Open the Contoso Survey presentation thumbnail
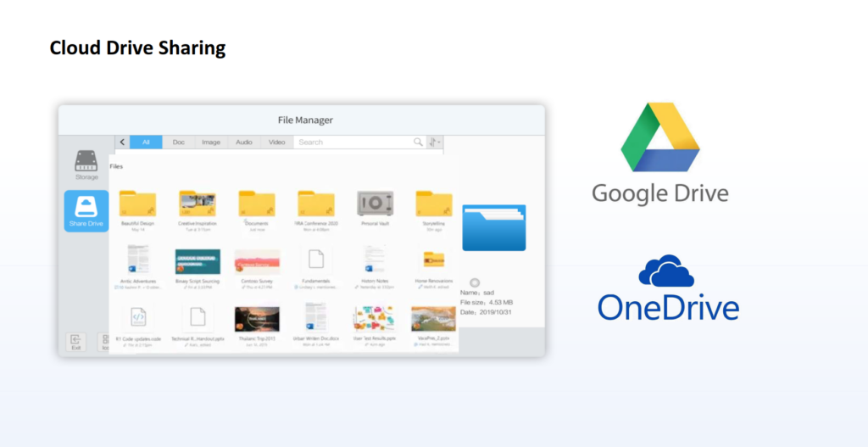Viewport: 868px width, 447px height. pos(256,261)
